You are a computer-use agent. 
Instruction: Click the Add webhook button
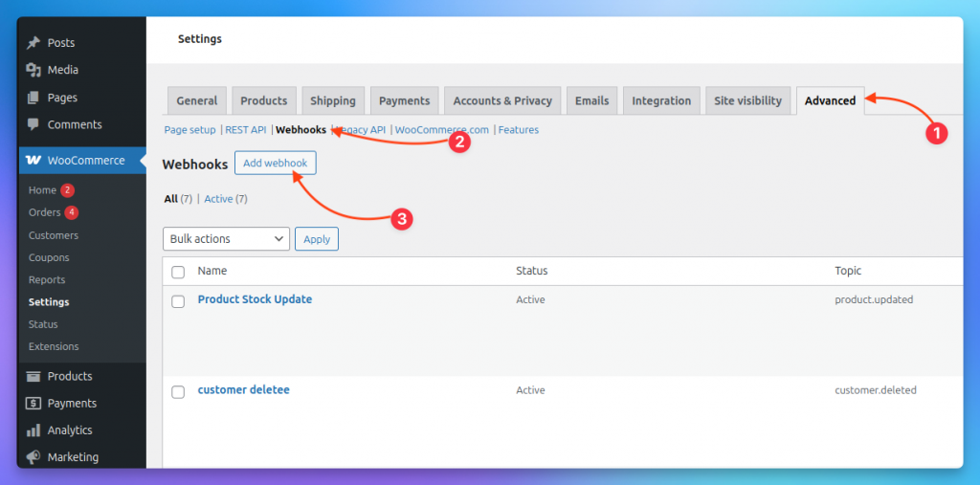tap(276, 164)
